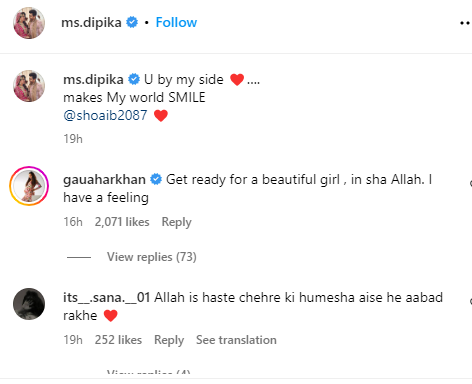Open gauaharkhan story ring avatar
Screen dimensions: 472x384
[29, 186]
